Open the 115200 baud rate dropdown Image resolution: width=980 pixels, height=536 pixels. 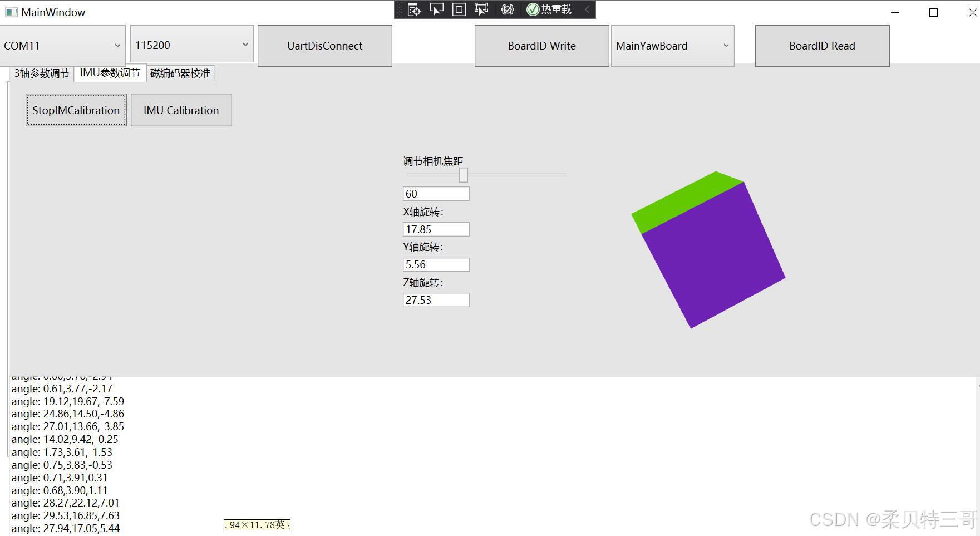(192, 45)
